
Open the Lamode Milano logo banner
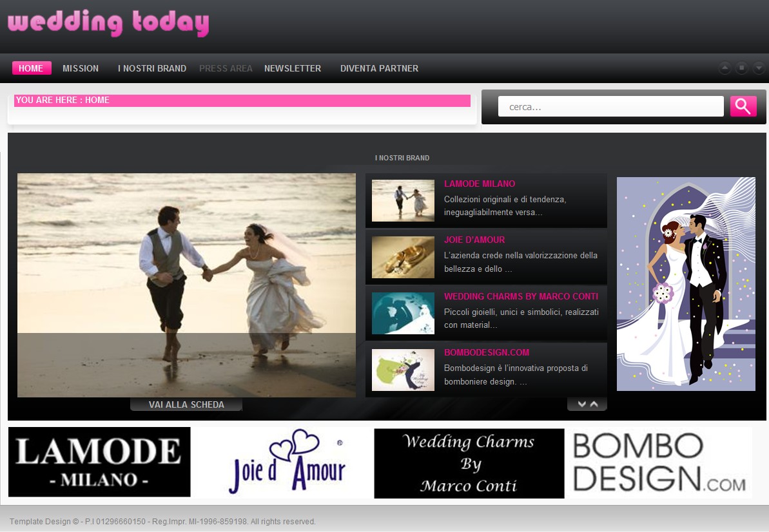point(99,462)
